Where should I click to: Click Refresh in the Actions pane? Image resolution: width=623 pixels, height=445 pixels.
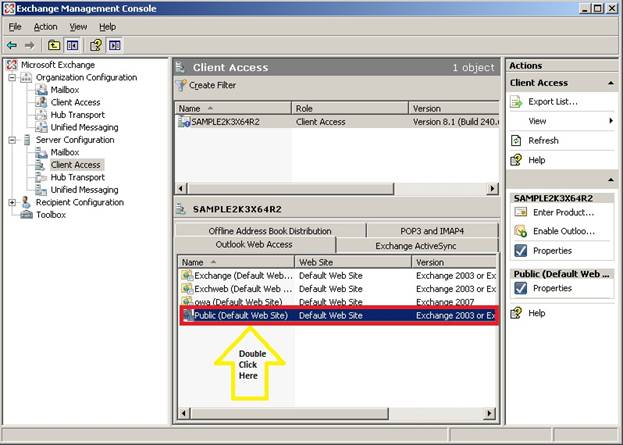(543, 141)
